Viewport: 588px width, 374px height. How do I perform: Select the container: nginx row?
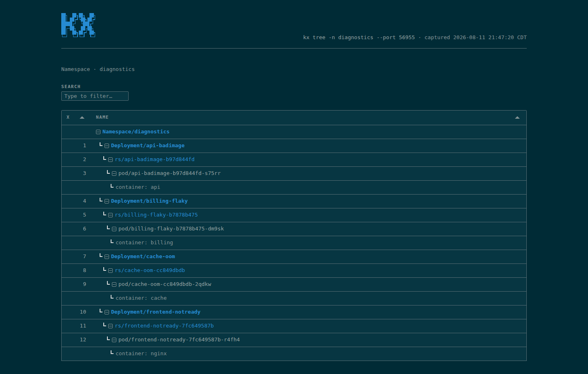[294, 354]
